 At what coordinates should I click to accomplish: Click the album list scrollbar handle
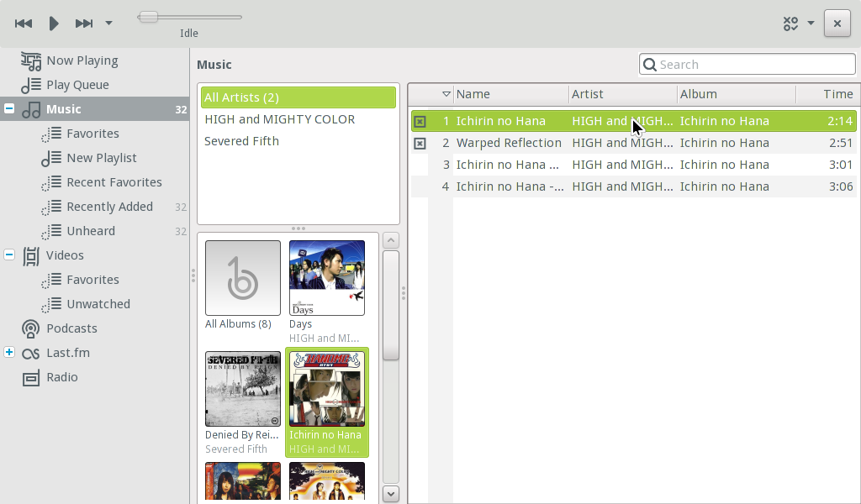(390, 305)
